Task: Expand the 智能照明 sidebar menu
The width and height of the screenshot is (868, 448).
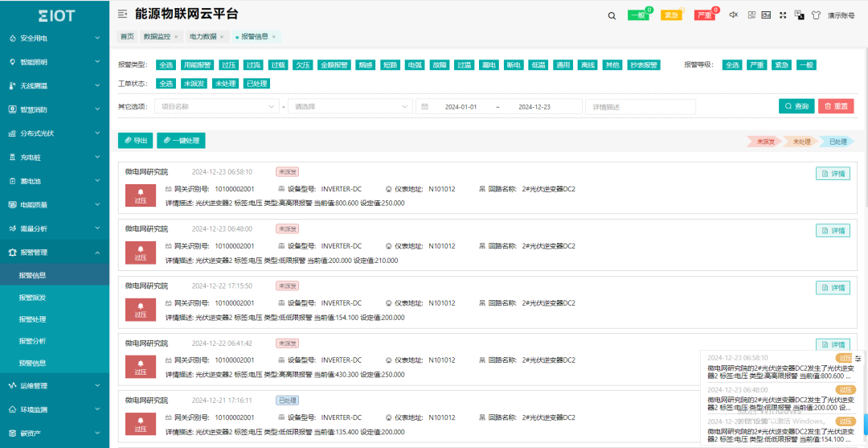Action: [55, 62]
